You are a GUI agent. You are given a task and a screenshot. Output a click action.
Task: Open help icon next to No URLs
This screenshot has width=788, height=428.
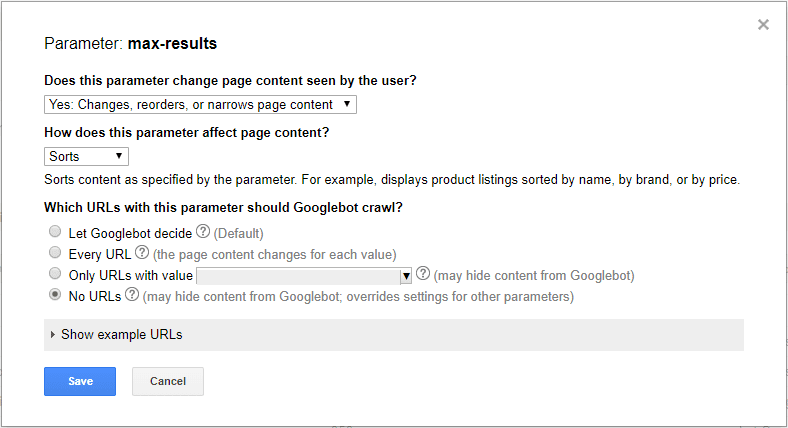132,296
